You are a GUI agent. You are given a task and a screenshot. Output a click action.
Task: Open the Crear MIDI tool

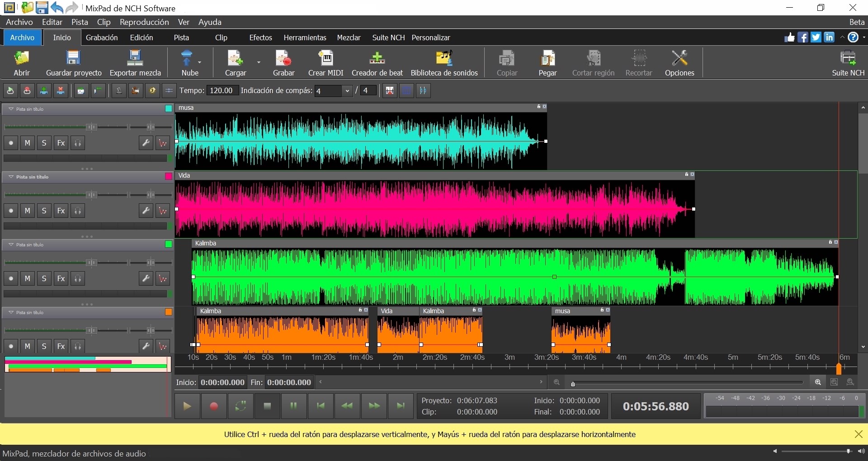click(x=325, y=62)
